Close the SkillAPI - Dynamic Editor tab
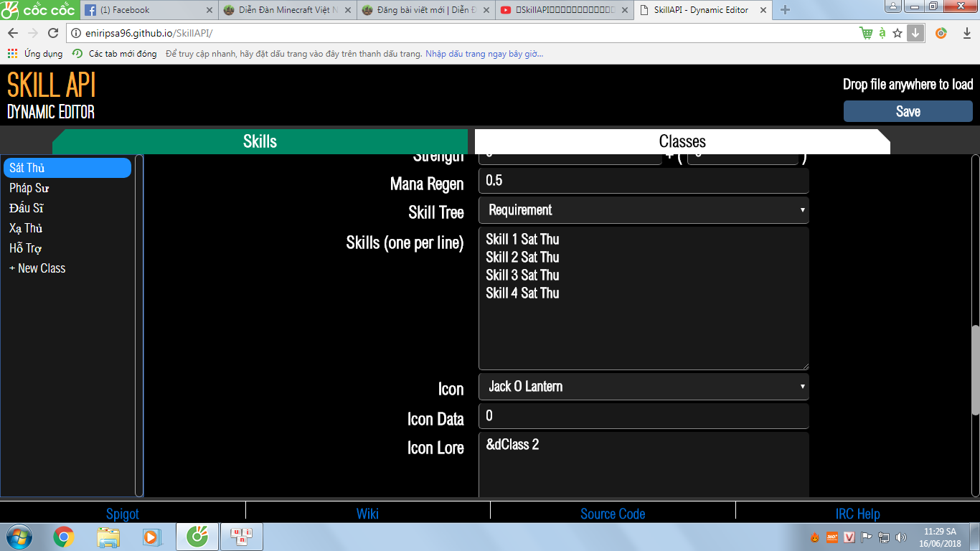This screenshot has width=980, height=551. (x=762, y=10)
